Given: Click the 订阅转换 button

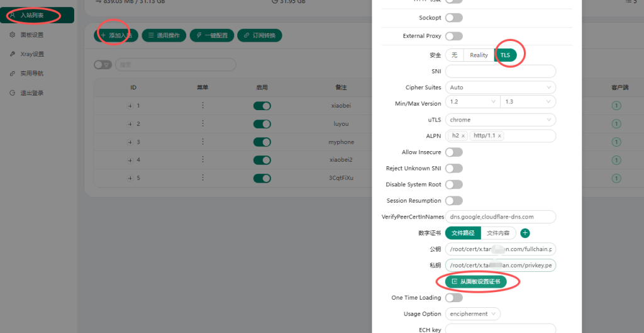Looking at the screenshot, I should [260, 36].
